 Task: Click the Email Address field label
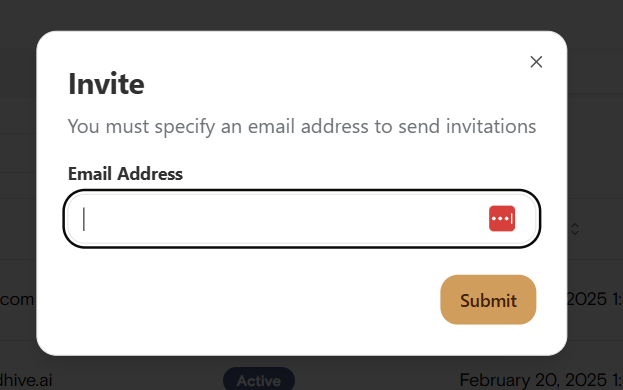click(x=125, y=174)
